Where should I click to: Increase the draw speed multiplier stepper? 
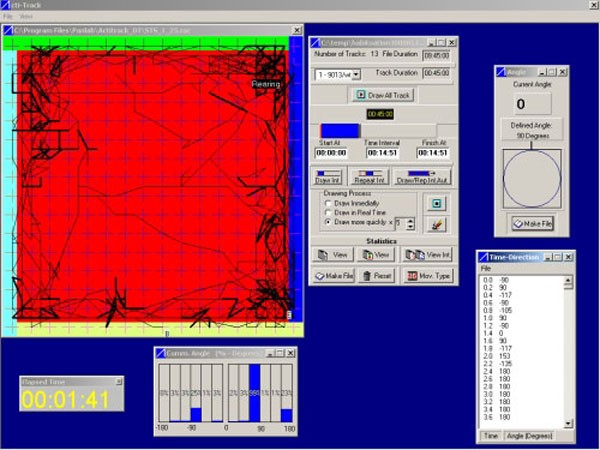[410, 220]
